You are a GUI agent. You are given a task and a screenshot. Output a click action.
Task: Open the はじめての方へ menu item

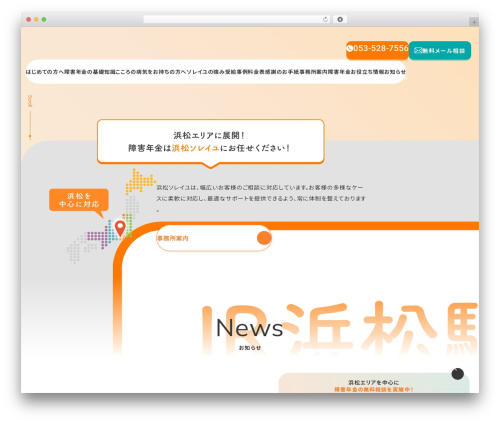tap(45, 72)
